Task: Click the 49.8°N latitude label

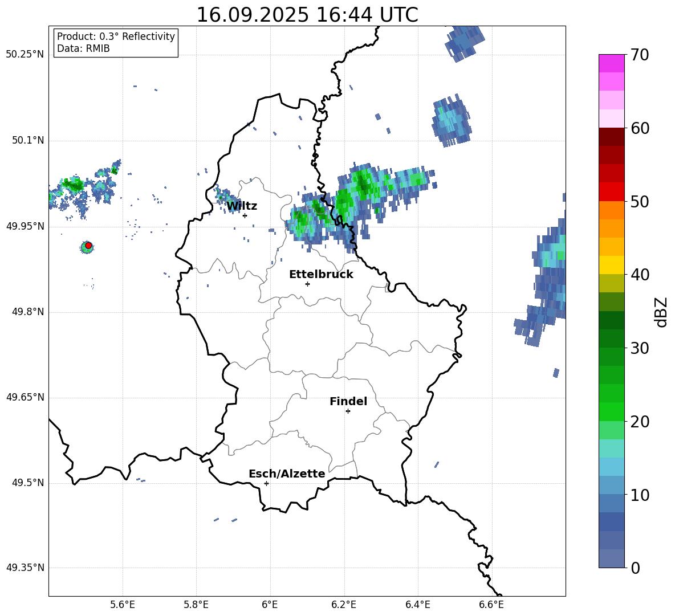Action: point(27,312)
